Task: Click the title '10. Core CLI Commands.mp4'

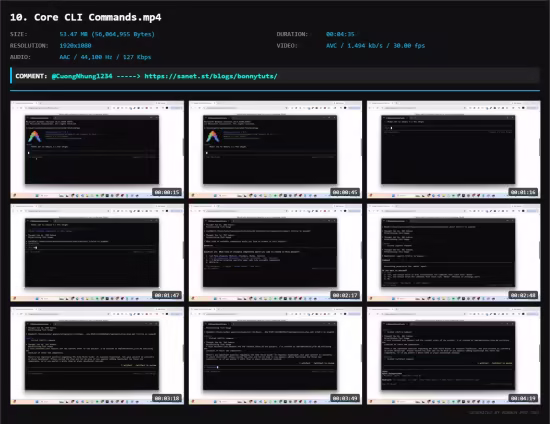Action: (86, 17)
